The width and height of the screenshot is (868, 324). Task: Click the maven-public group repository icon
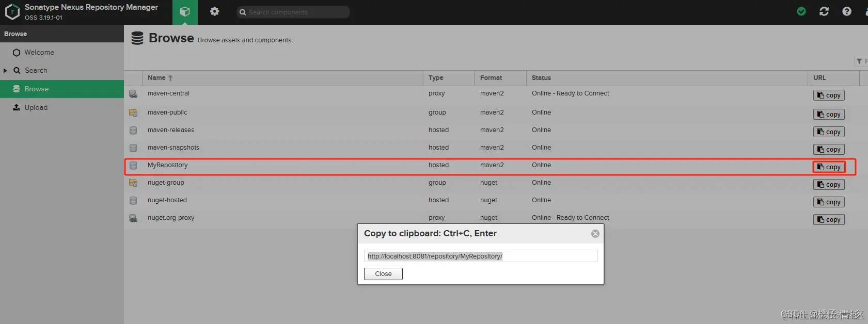[133, 112]
